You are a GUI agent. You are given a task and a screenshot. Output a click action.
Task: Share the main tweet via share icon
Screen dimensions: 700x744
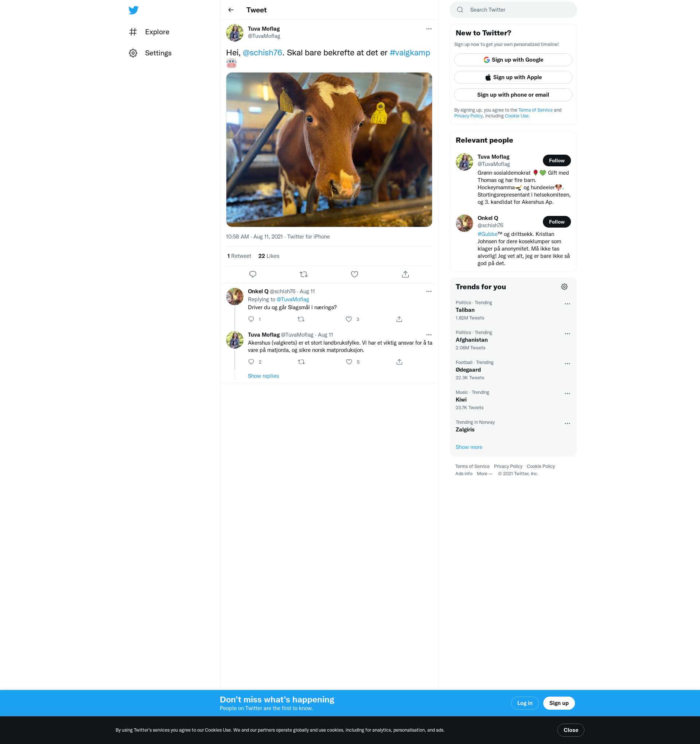(x=405, y=274)
